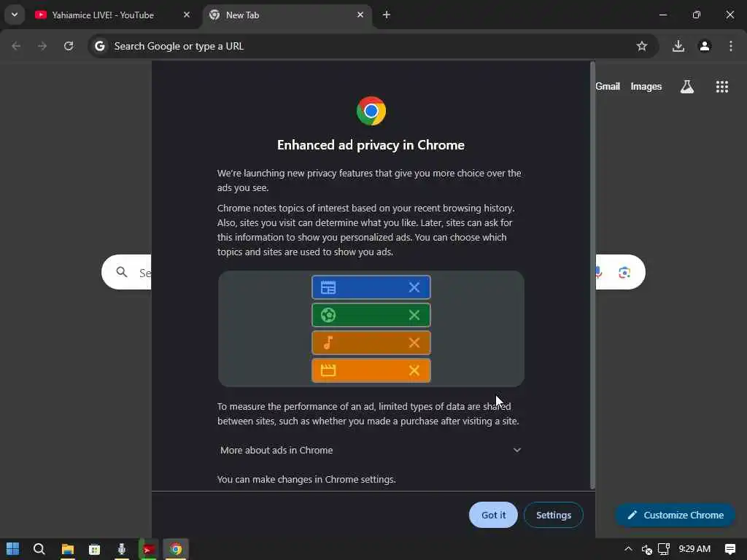Click Enhanced ad privacy in Chrome heading

pos(371,145)
